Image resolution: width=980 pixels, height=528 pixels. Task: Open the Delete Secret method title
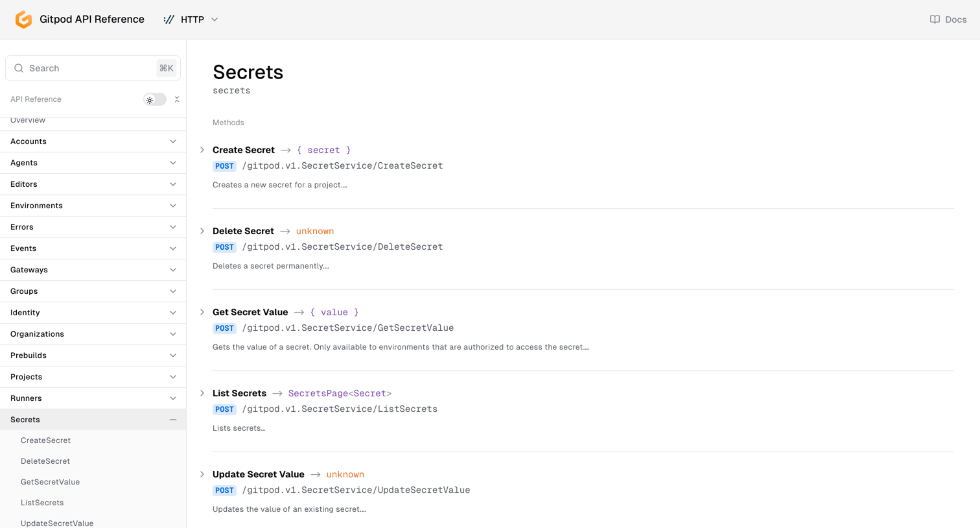(x=243, y=231)
